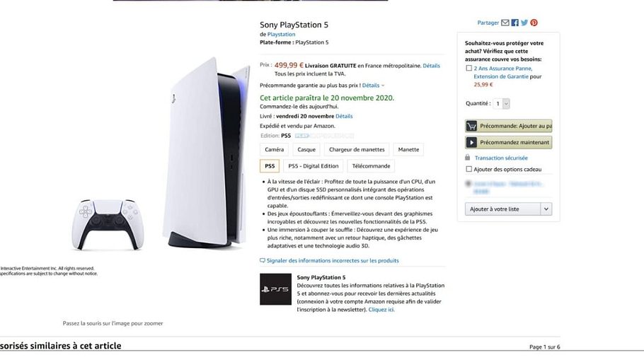644x362 pixels.
Task: Select the Chargeur de manettes option
Action: coord(357,149)
